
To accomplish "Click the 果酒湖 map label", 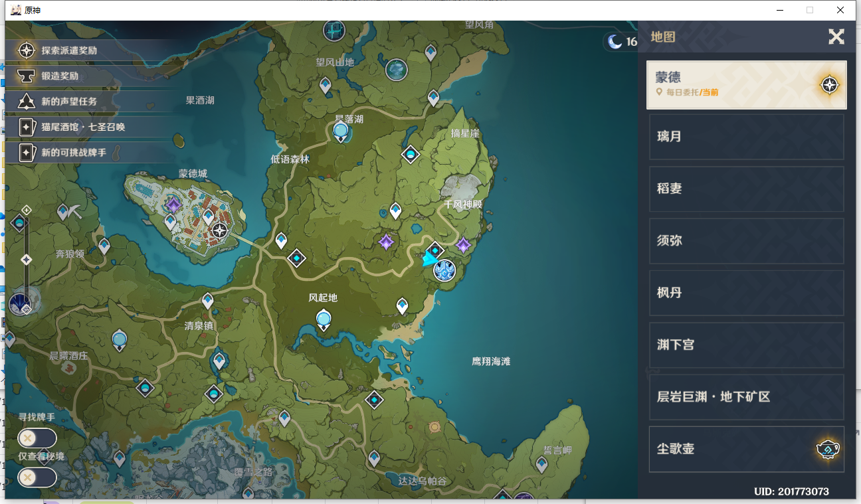I will coord(200,100).
